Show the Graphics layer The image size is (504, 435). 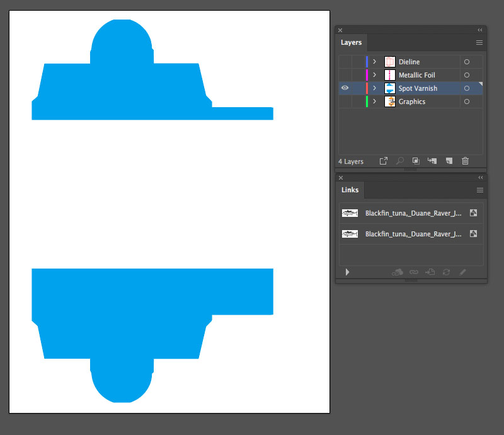click(x=344, y=101)
